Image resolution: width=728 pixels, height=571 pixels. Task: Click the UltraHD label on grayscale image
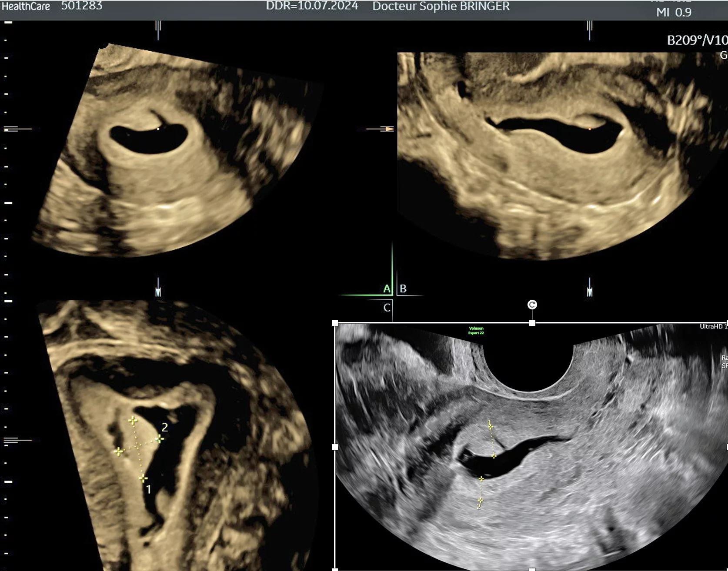pos(712,326)
